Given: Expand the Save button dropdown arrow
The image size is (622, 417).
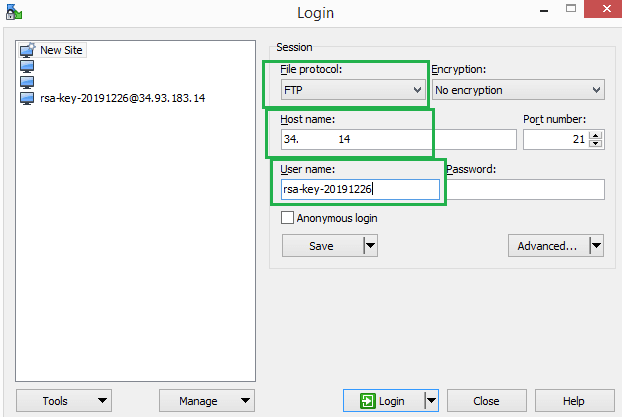Looking at the screenshot, I should click(x=371, y=246).
